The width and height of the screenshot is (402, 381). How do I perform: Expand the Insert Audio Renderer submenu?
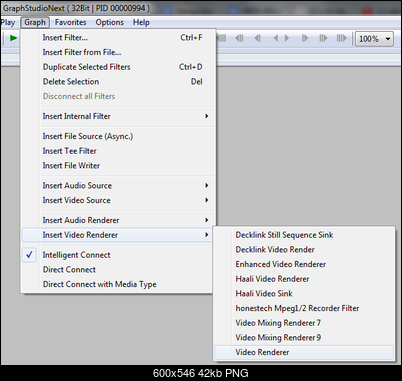pos(118,220)
